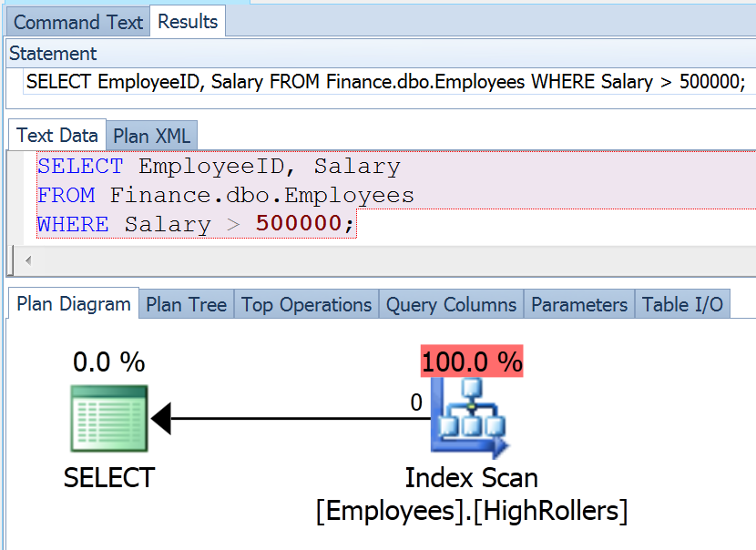This screenshot has height=550, width=756.
Task: Click the 100.0 % cost label
Action: tap(472, 362)
